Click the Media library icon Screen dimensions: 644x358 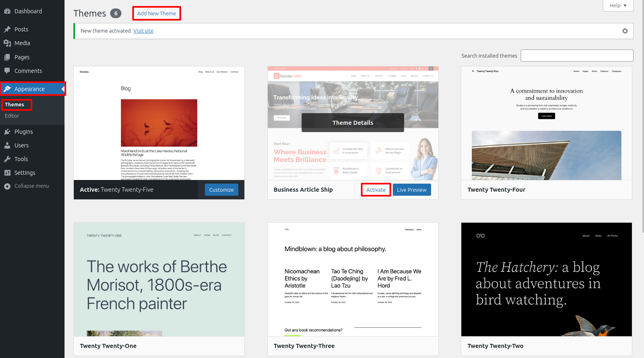point(7,43)
